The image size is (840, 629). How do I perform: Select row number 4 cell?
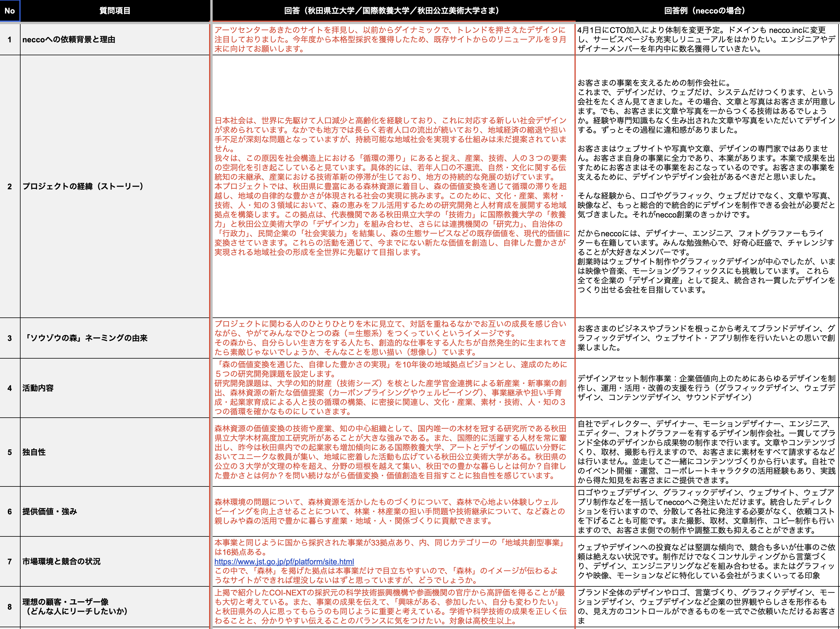pyautogui.click(x=10, y=388)
